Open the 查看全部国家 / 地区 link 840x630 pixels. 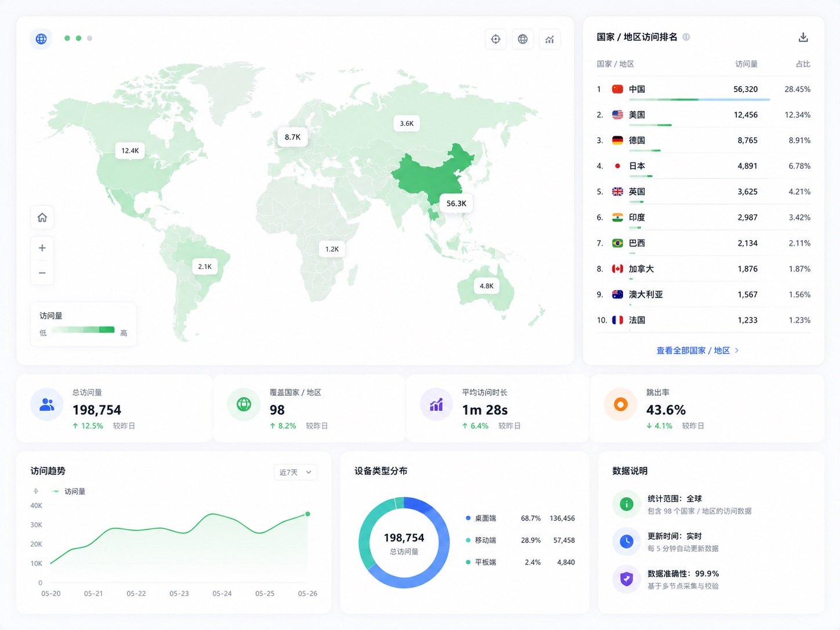click(x=693, y=350)
